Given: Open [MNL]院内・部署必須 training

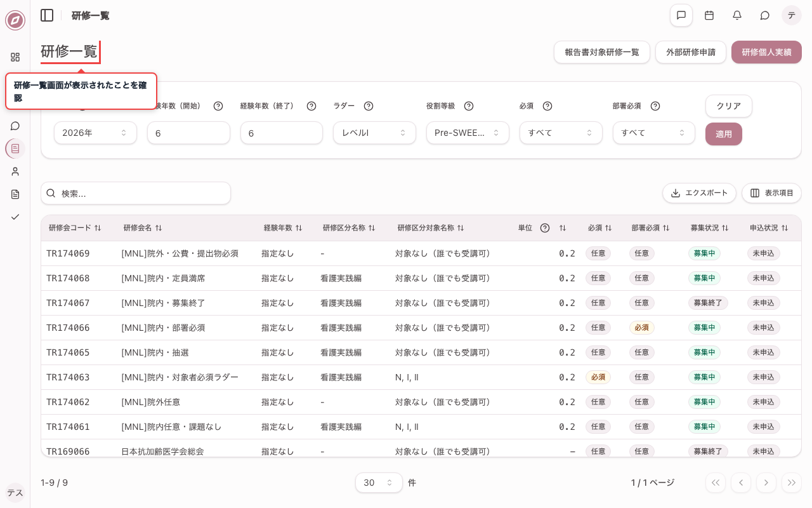Looking at the screenshot, I should click(x=163, y=328).
